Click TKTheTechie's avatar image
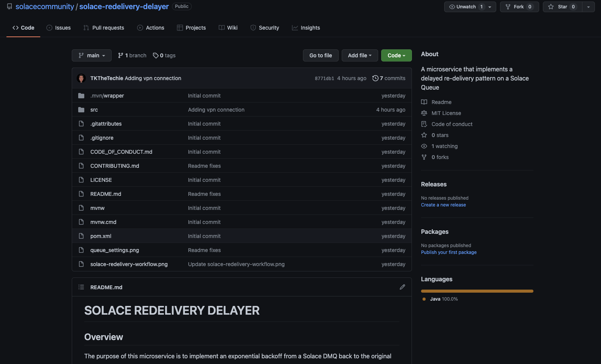The image size is (601, 364). [81, 78]
